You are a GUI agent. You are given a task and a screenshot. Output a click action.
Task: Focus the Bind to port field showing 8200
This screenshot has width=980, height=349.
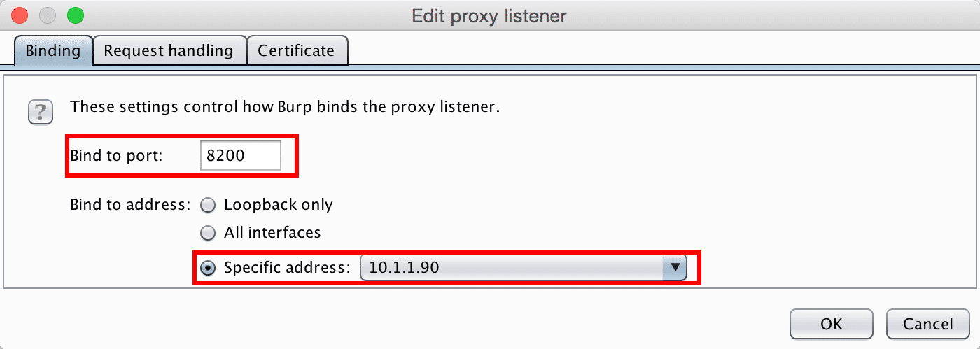click(x=241, y=155)
